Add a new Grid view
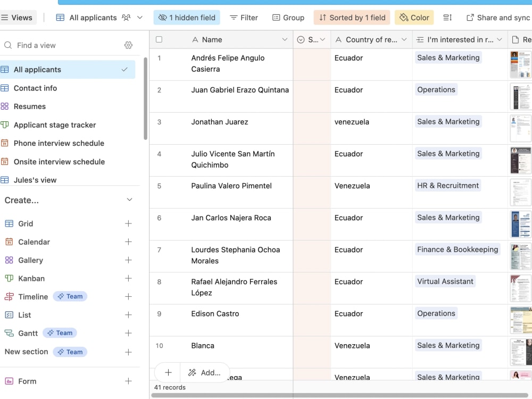The width and height of the screenshot is (532, 399). [x=128, y=223]
